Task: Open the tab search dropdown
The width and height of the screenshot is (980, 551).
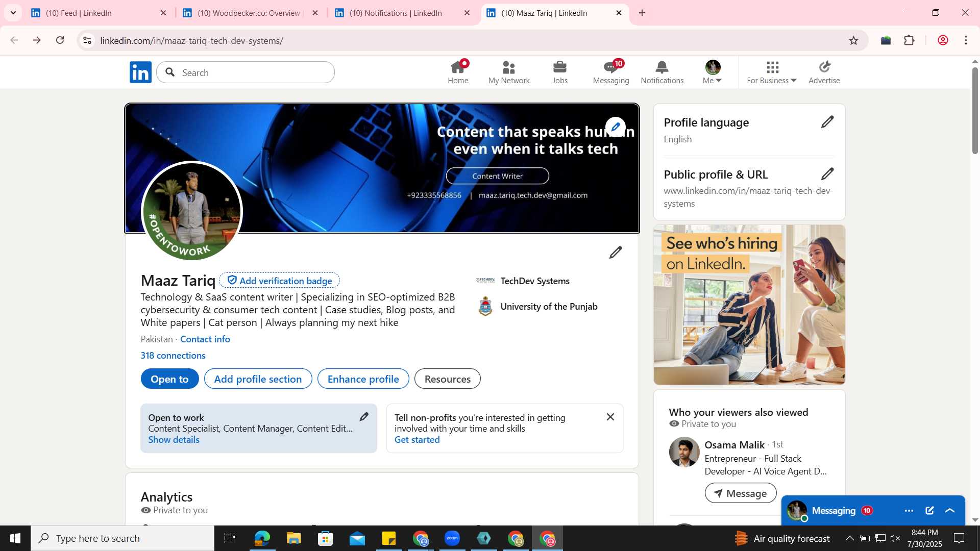Action: pyautogui.click(x=13, y=13)
